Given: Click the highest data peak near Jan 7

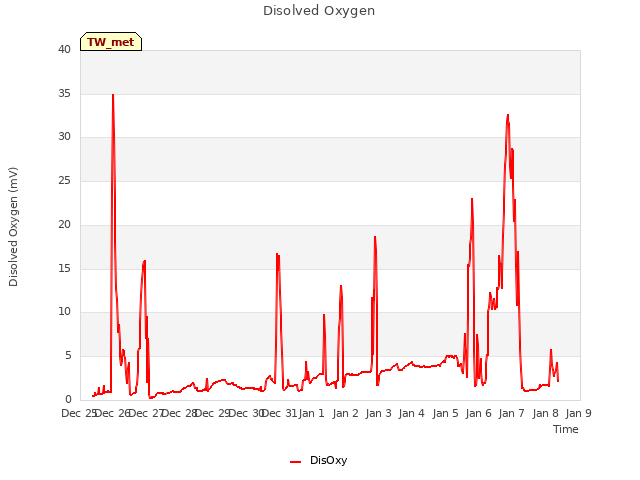Looking at the screenshot, I should tap(508, 116).
